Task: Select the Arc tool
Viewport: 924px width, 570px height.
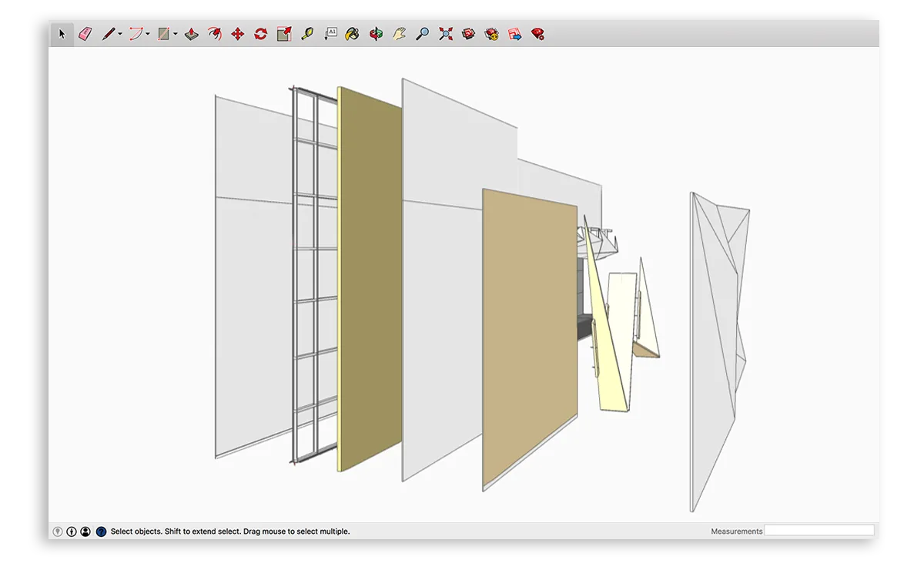Action: click(136, 34)
